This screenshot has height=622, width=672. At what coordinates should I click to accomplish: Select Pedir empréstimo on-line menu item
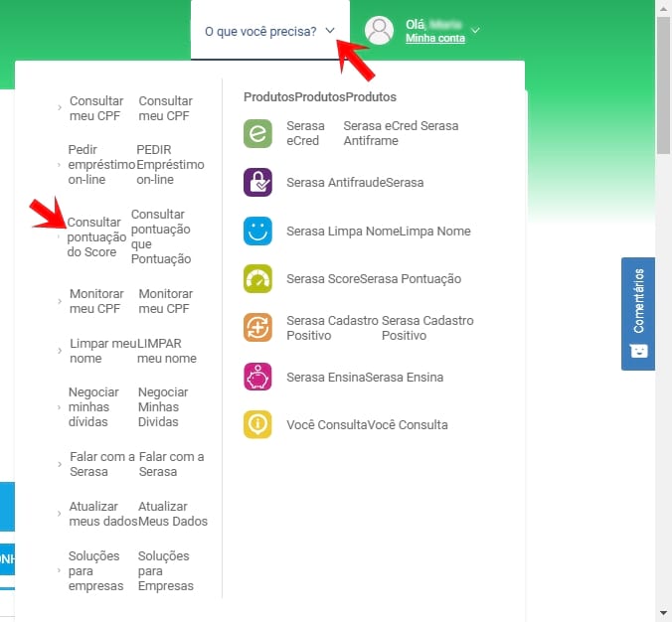(x=101, y=165)
